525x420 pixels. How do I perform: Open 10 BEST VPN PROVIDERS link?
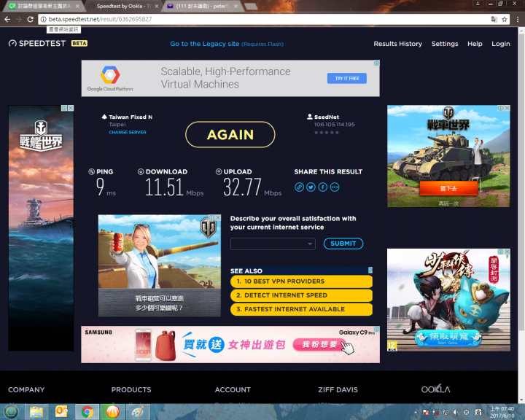pos(301,281)
